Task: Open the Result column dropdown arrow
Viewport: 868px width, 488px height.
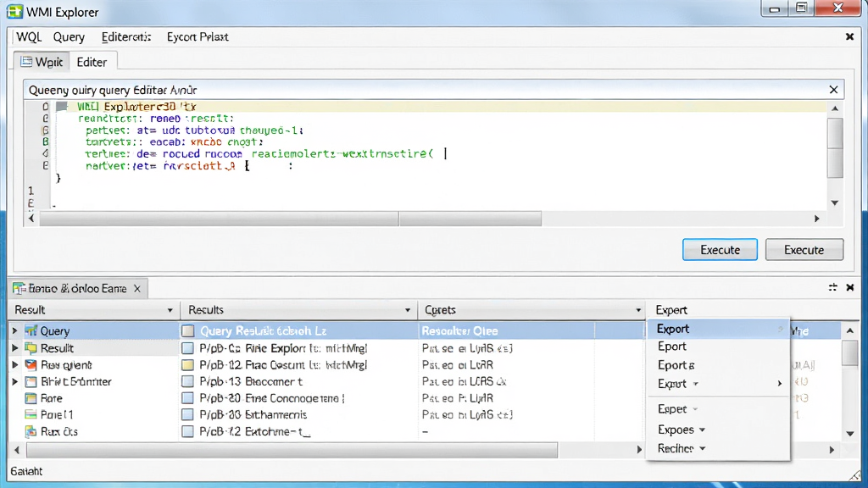Action: click(170, 310)
